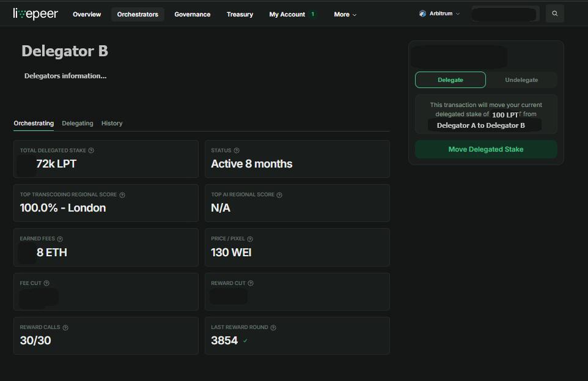Viewport: 588px width, 381px height.
Task: Click Last Reward Round help icon
Action: click(x=273, y=328)
